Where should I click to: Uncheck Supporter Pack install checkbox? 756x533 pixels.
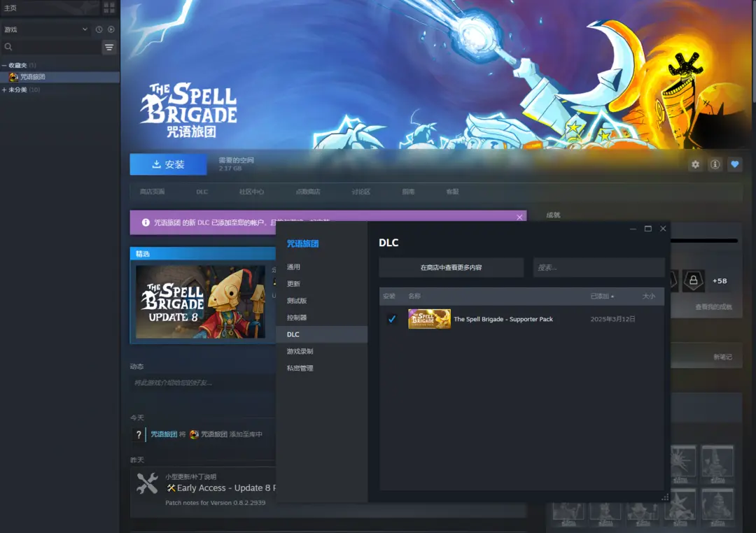[x=392, y=319]
